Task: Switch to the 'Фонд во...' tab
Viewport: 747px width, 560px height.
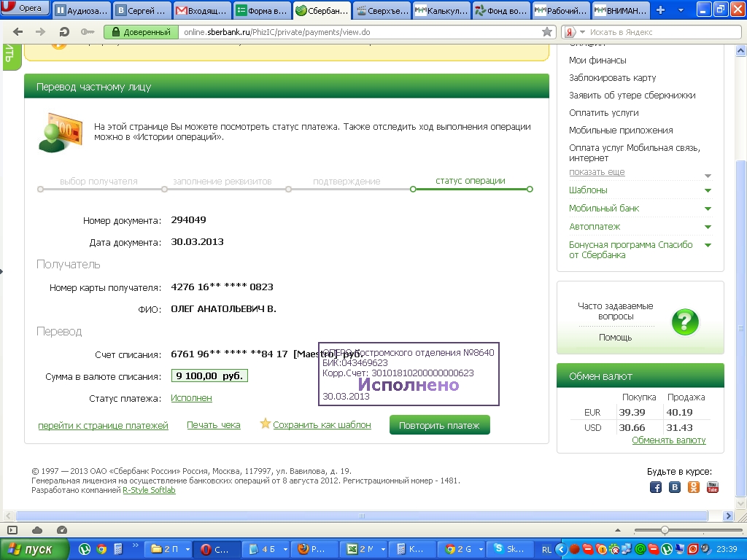Action: 502,10
